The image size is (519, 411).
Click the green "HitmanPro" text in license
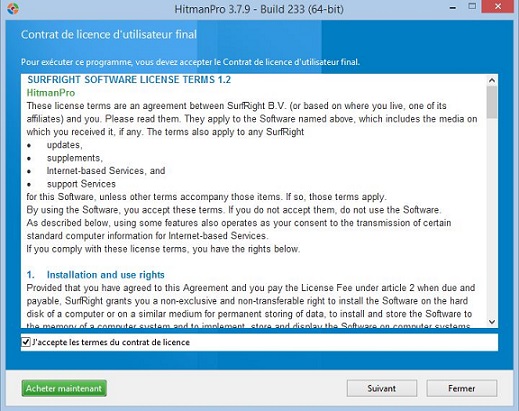pos(51,93)
